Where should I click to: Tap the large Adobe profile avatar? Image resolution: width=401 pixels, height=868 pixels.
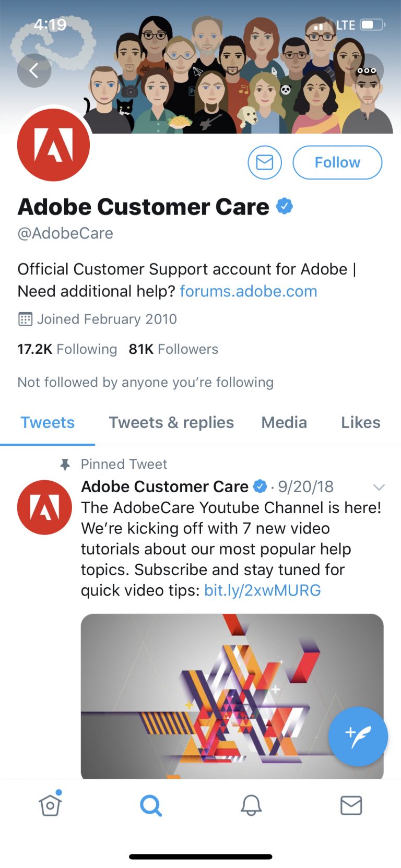click(53, 146)
